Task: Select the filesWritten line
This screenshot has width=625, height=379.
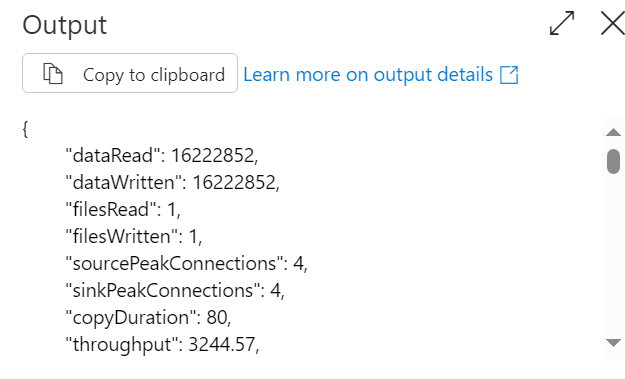Action: (134, 237)
